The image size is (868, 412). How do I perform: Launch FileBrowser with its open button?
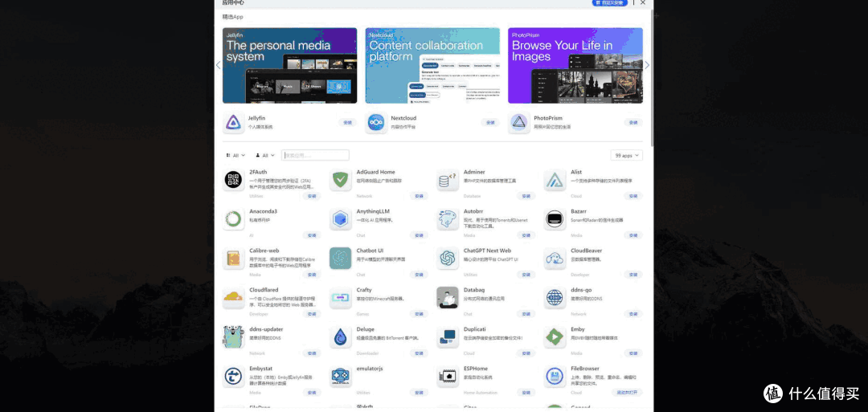pos(627,392)
